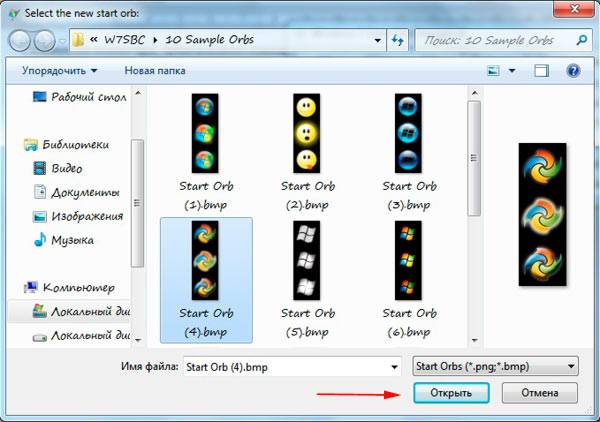Click the navigation pane vertical scrollbar
The width and height of the screenshot is (600, 422).
pos(137,200)
